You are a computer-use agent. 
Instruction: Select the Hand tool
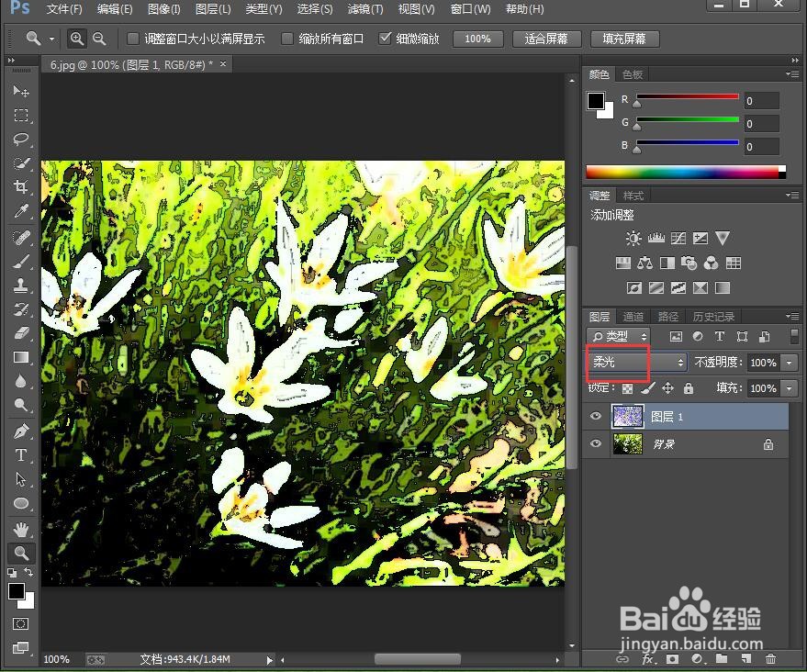[x=21, y=529]
